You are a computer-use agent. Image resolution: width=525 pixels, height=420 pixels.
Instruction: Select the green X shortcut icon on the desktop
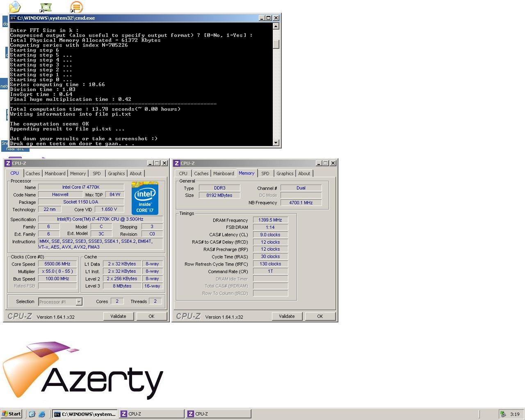46,7
